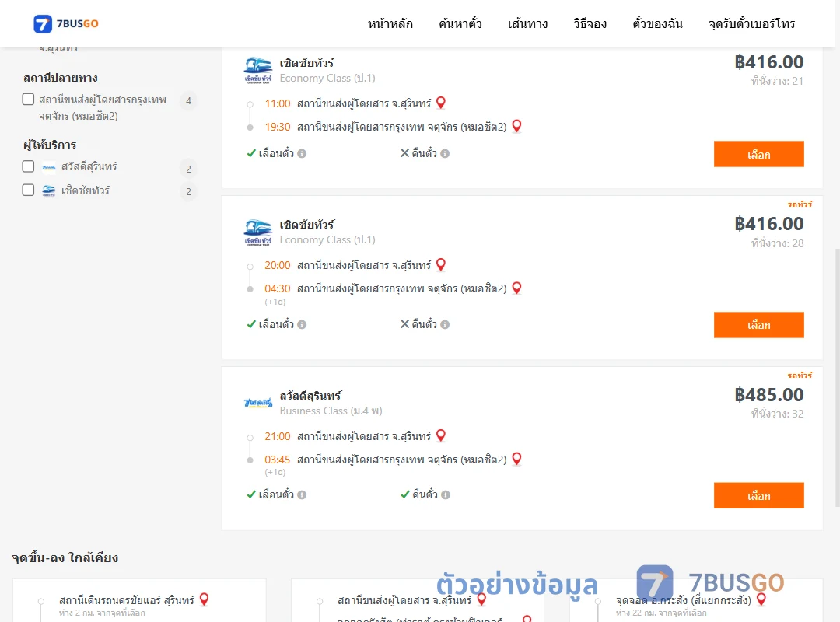Screen dimensions: 840x622
Task: Open the ตั๋วของฉัน menu item
Action: pyautogui.click(x=657, y=23)
